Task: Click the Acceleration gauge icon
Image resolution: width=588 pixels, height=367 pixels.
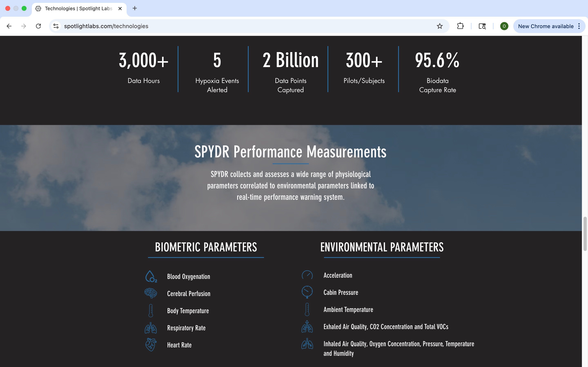Action: coord(307,275)
